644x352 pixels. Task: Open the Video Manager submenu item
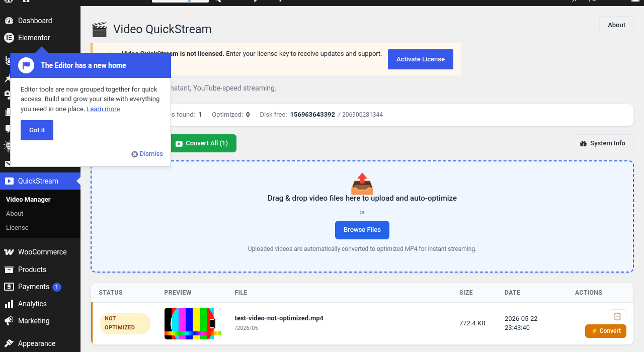tap(28, 200)
